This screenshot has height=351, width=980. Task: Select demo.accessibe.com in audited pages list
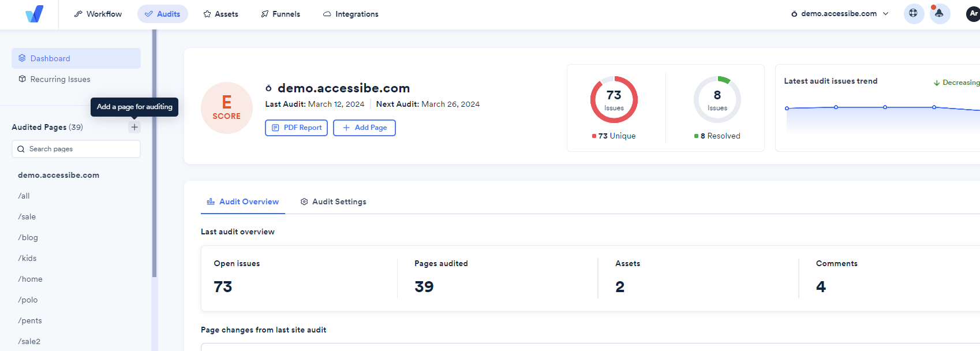tap(58, 175)
